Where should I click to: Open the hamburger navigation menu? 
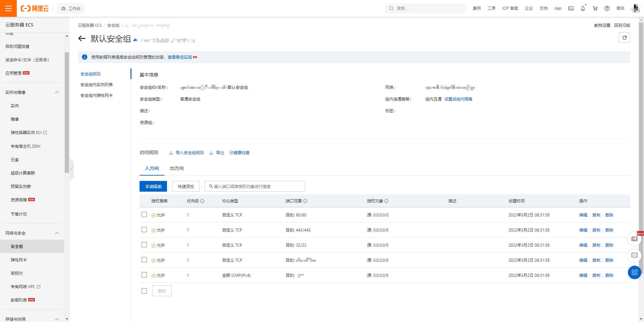click(8, 8)
